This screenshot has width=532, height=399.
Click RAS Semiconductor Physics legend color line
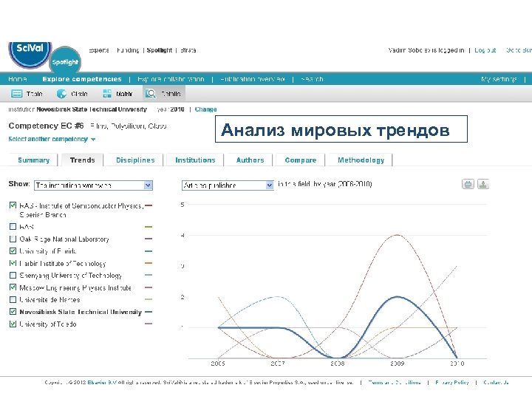click(149, 205)
